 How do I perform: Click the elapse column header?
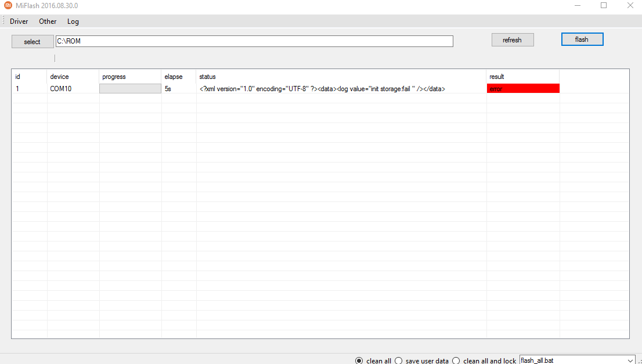(179, 77)
